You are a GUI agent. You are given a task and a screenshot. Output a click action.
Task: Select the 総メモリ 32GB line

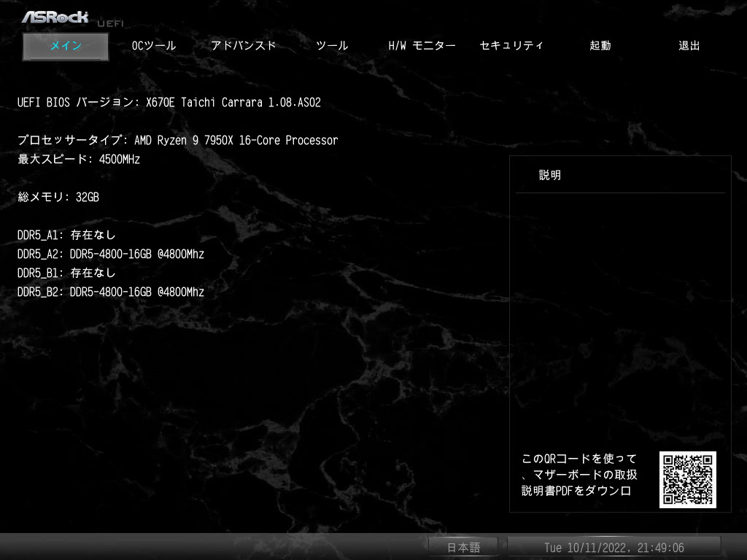58,197
